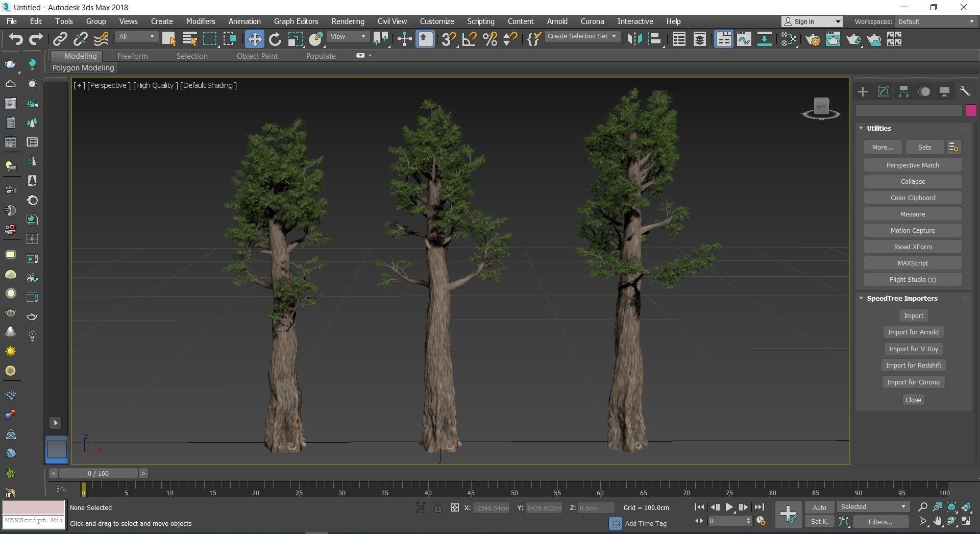Activate the Select Object tool
The height and width of the screenshot is (534, 980).
(169, 39)
